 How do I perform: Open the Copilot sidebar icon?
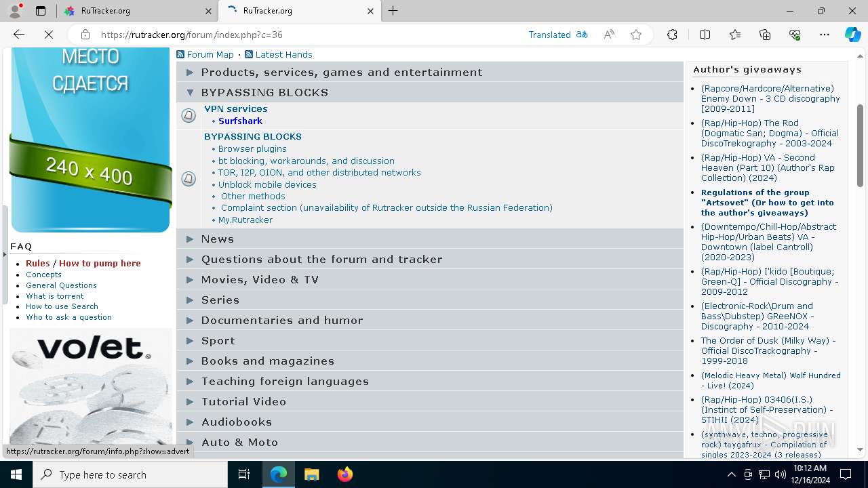[x=852, y=35]
